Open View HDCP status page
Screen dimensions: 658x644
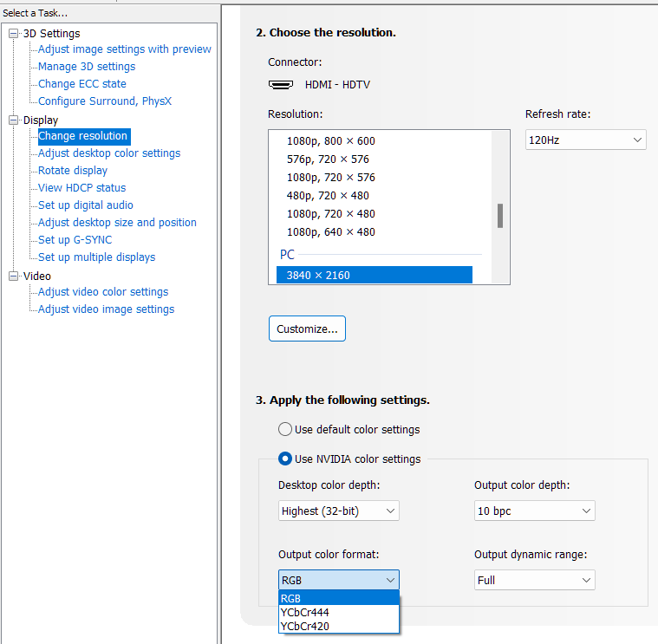coord(81,188)
